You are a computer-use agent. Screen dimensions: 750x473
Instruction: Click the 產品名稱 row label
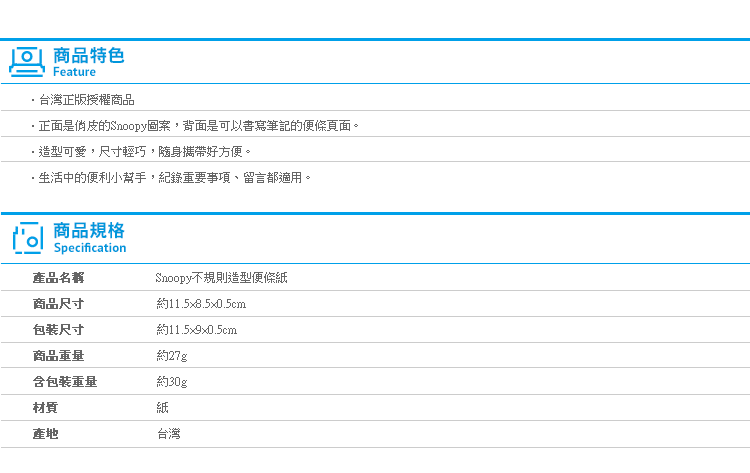tap(58, 278)
